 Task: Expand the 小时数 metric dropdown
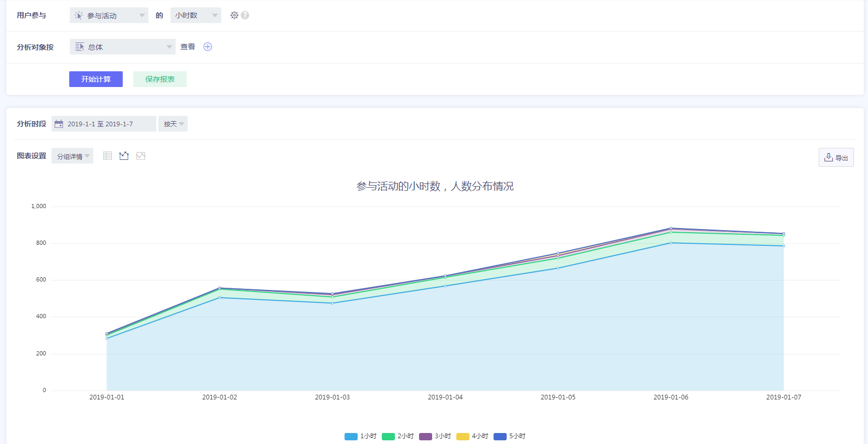pyautogui.click(x=196, y=15)
